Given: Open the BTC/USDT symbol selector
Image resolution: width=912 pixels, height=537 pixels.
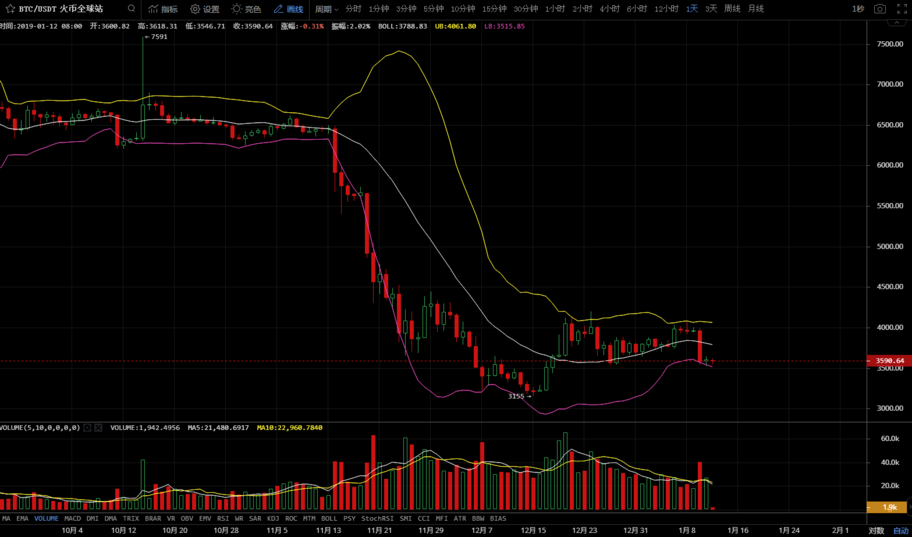Looking at the screenshot, I should tap(62, 9).
